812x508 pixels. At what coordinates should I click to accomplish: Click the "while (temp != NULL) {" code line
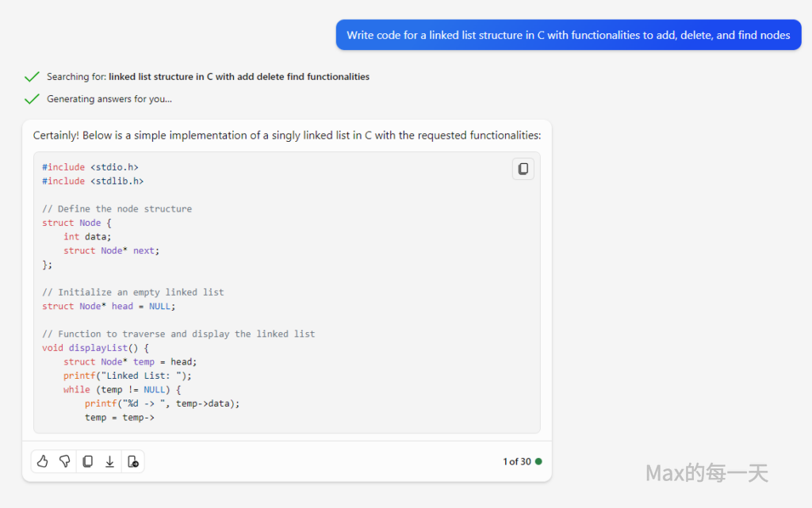(122, 389)
